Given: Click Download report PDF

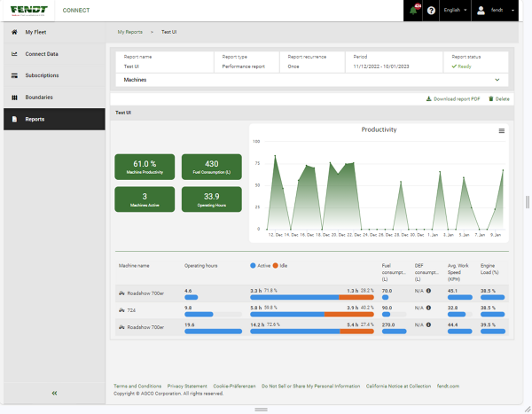Looking at the screenshot, I should (453, 99).
